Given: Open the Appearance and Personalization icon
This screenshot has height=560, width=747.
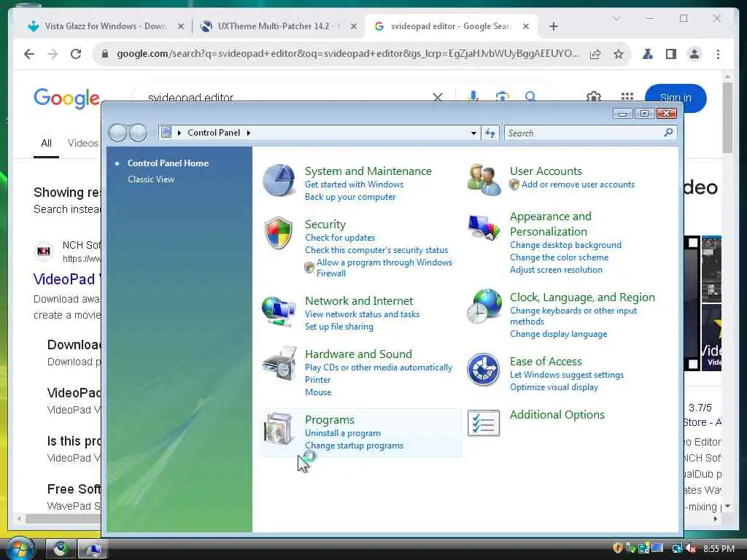Looking at the screenshot, I should [x=484, y=227].
